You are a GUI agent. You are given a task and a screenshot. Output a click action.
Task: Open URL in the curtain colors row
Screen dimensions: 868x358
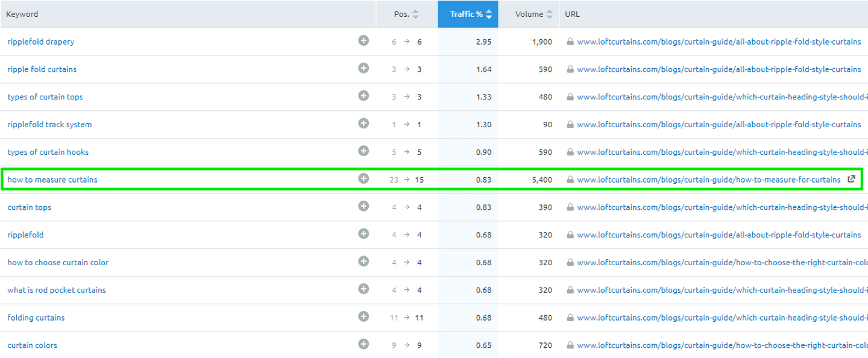(722, 345)
